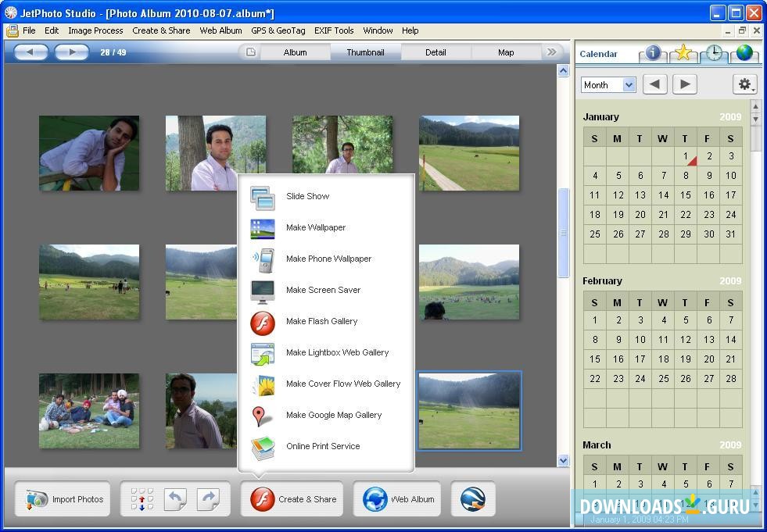
Task: Click the sort photos grid icon
Action: click(142, 499)
